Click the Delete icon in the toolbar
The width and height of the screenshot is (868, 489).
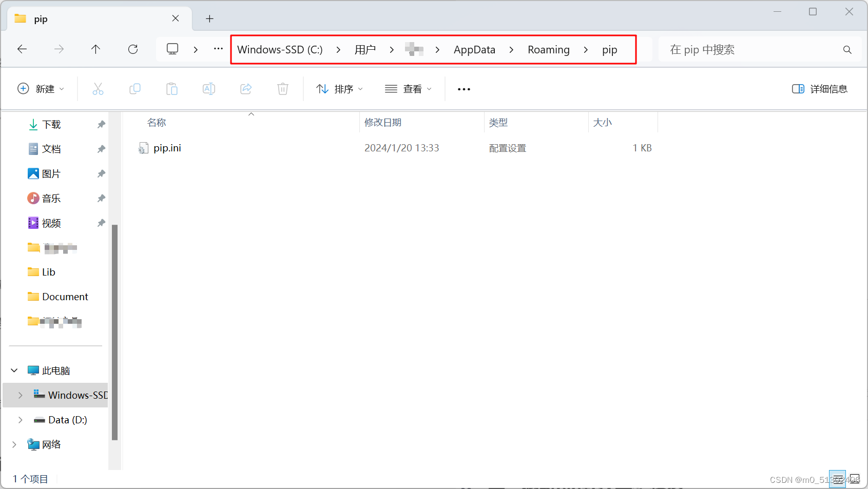coord(283,88)
